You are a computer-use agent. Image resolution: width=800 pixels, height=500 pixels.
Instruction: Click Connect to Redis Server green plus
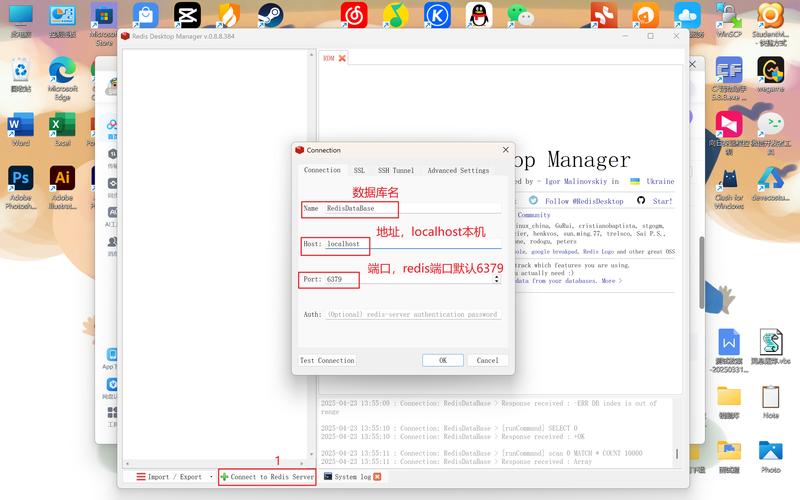267,477
